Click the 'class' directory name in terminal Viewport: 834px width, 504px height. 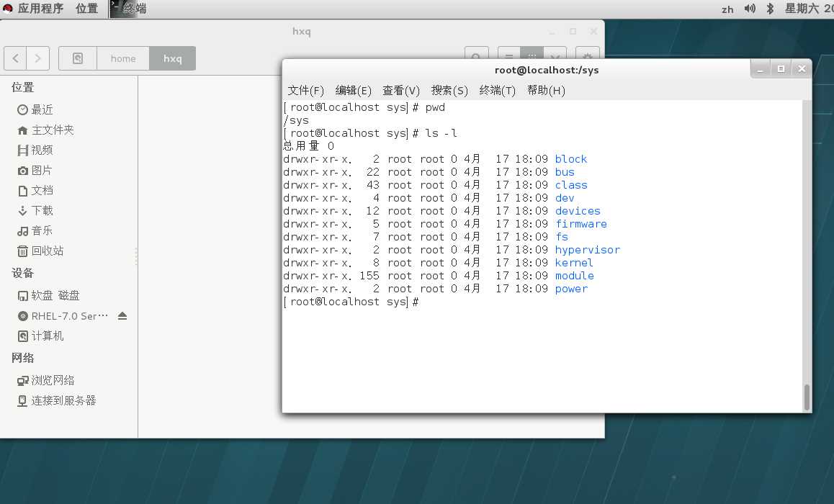tap(570, 185)
